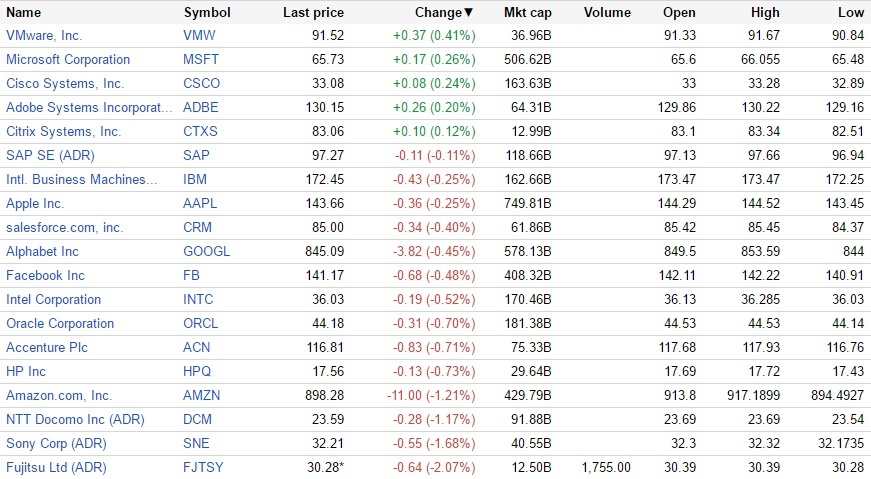Sort by Last price column header

point(313,13)
